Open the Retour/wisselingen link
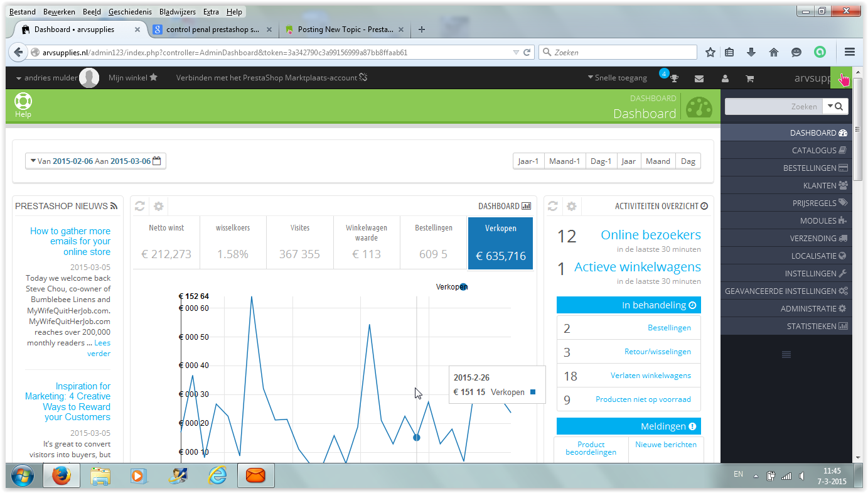Screen dimensions: 868x493 point(658,352)
